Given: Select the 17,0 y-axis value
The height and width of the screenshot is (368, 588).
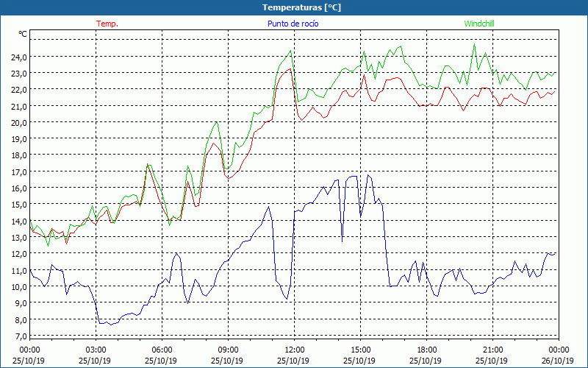Looking at the screenshot, I should pyautogui.click(x=20, y=172).
